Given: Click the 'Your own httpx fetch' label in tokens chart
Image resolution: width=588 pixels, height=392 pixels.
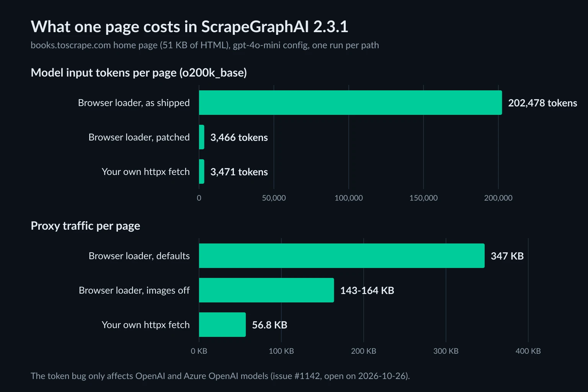Looking at the screenshot, I should [x=145, y=171].
